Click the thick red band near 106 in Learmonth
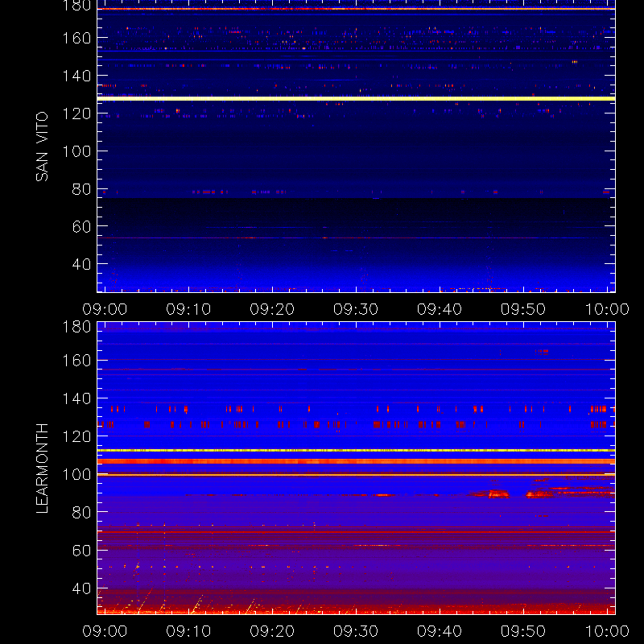This screenshot has height=644, width=644. (356, 461)
